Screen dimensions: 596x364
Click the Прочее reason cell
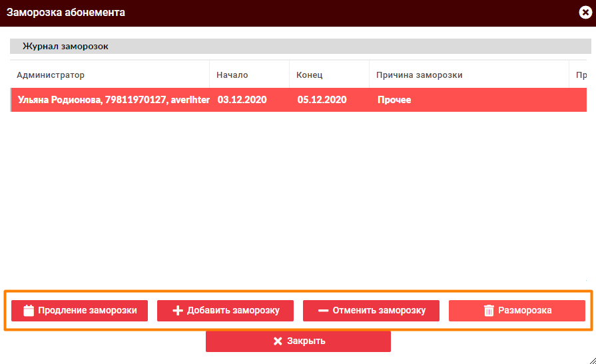[394, 100]
